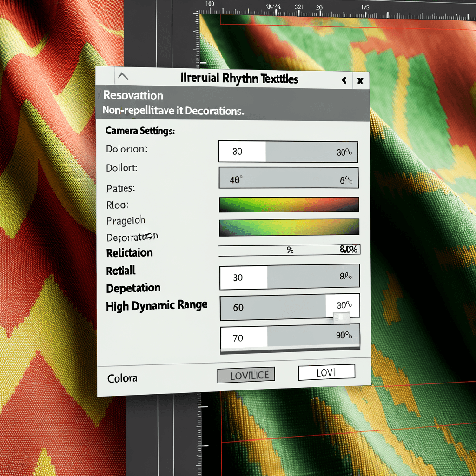The height and width of the screenshot is (476, 476).
Task: Click the Camera Settings: heading
Action: point(140,131)
